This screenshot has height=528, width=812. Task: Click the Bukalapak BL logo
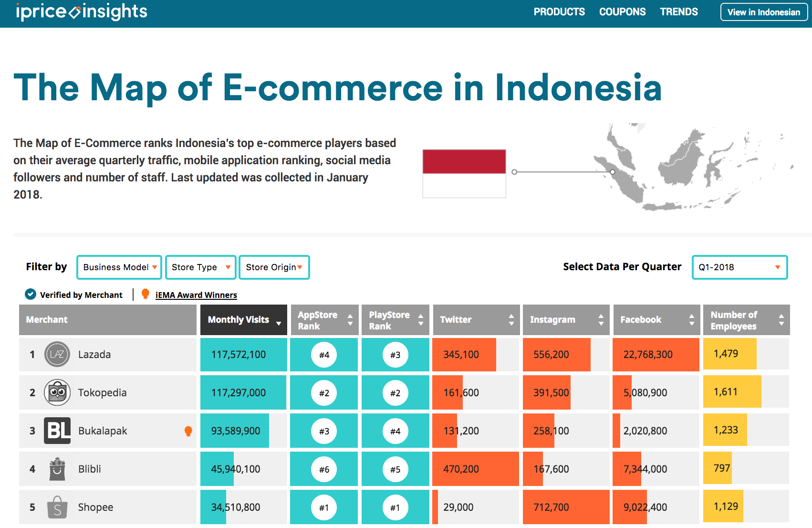click(57, 431)
